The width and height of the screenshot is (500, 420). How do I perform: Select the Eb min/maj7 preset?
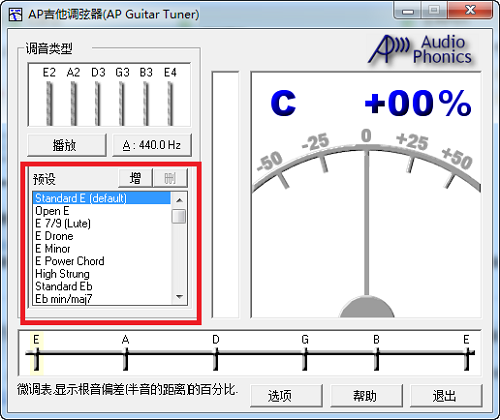pos(102,299)
